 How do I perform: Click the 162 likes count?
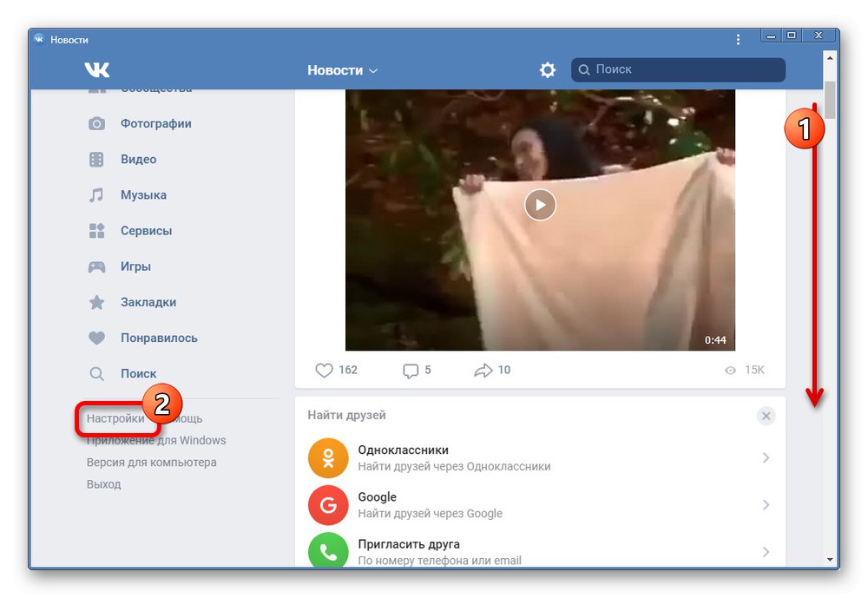point(348,370)
